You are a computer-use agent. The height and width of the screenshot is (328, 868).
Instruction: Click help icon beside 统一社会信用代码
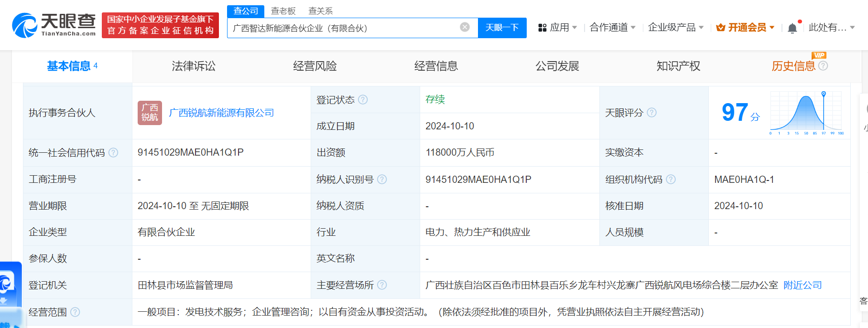click(x=113, y=153)
